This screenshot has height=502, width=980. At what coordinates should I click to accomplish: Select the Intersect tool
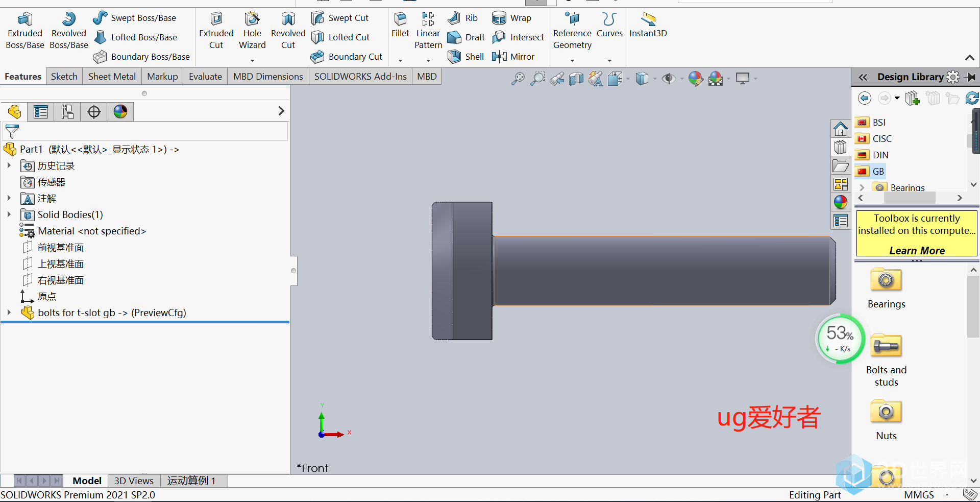pos(518,37)
